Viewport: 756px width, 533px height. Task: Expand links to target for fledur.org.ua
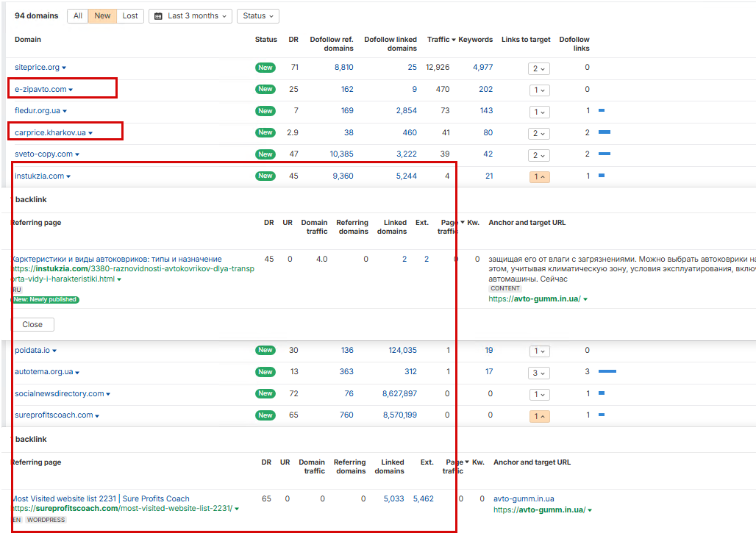tap(539, 112)
